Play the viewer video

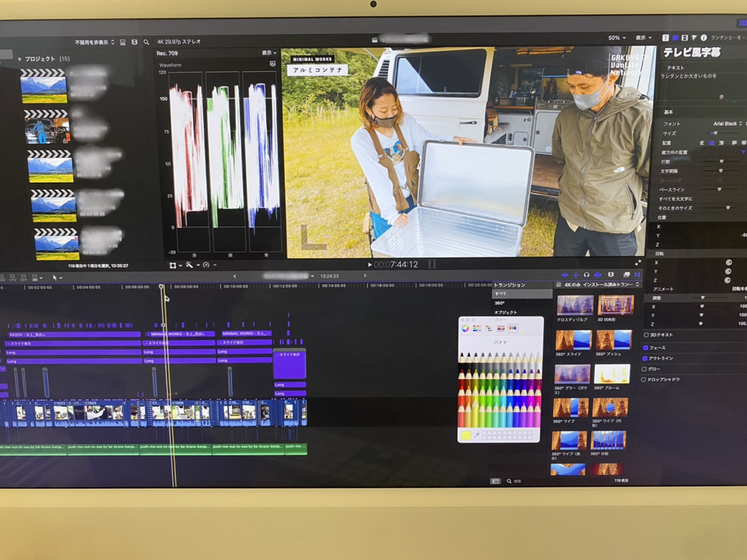pos(370,264)
